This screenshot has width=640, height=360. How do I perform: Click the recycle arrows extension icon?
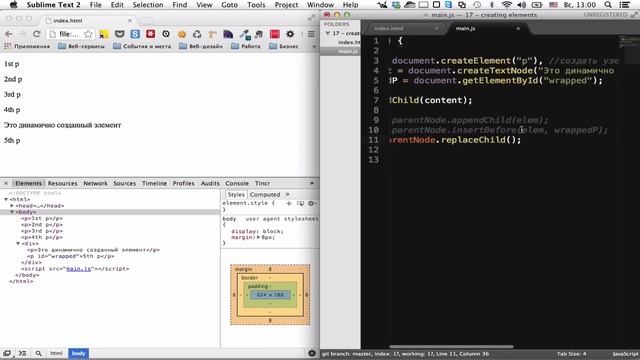[x=197, y=34]
